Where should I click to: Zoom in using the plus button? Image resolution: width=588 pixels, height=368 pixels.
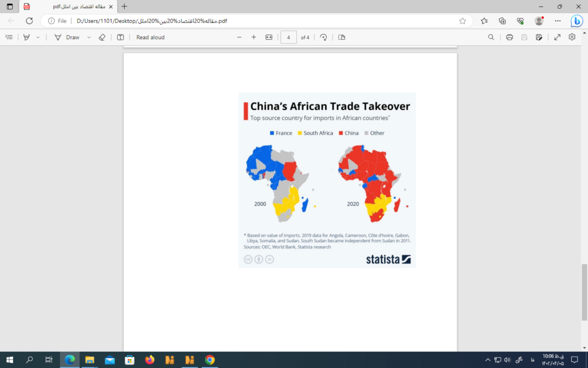254,37
